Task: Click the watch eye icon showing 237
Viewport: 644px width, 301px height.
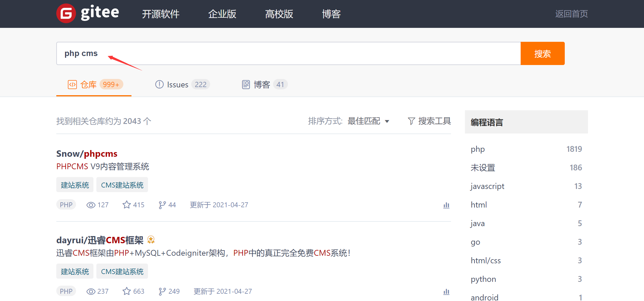Action: point(91,291)
